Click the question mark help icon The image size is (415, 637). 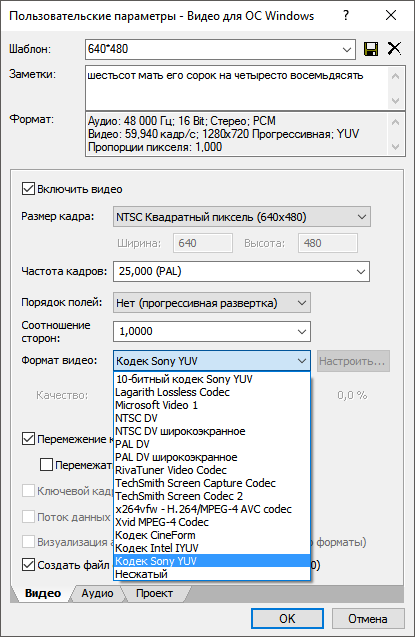coord(346,15)
